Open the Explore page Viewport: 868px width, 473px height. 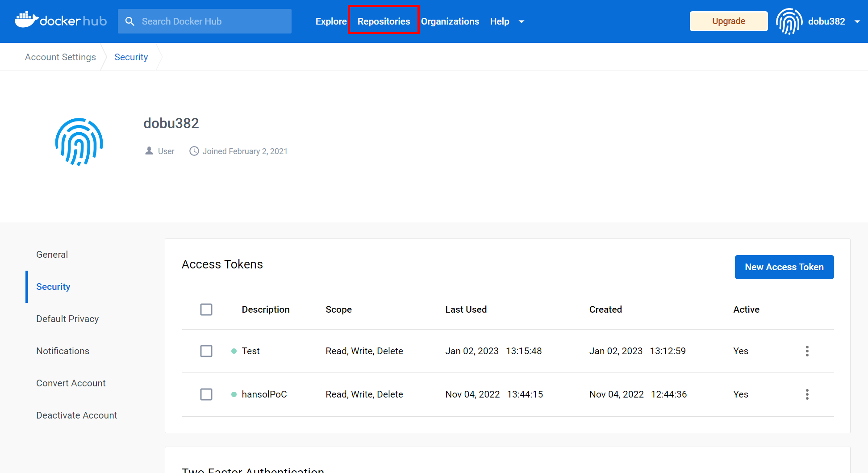[331, 21]
